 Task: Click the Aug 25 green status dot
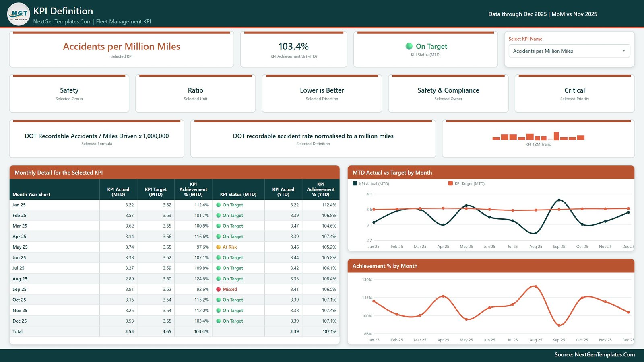(x=219, y=279)
